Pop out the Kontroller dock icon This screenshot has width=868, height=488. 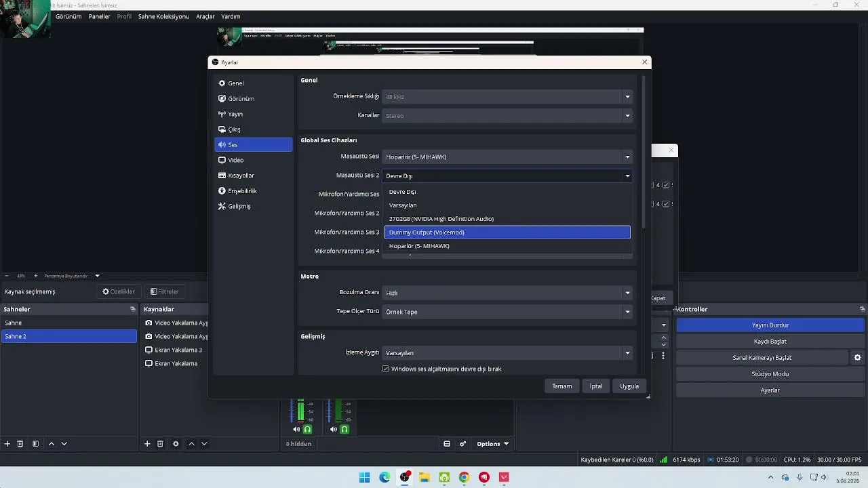[x=862, y=309]
